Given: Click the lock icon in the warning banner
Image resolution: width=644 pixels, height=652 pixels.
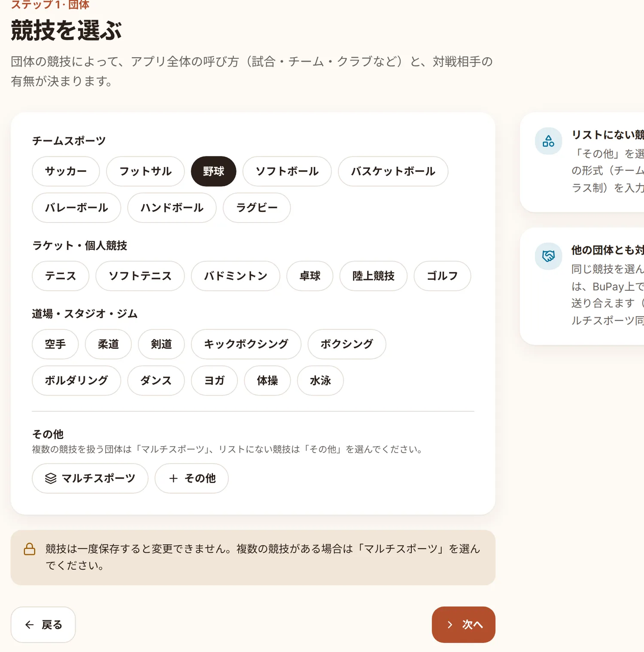Looking at the screenshot, I should (30, 549).
